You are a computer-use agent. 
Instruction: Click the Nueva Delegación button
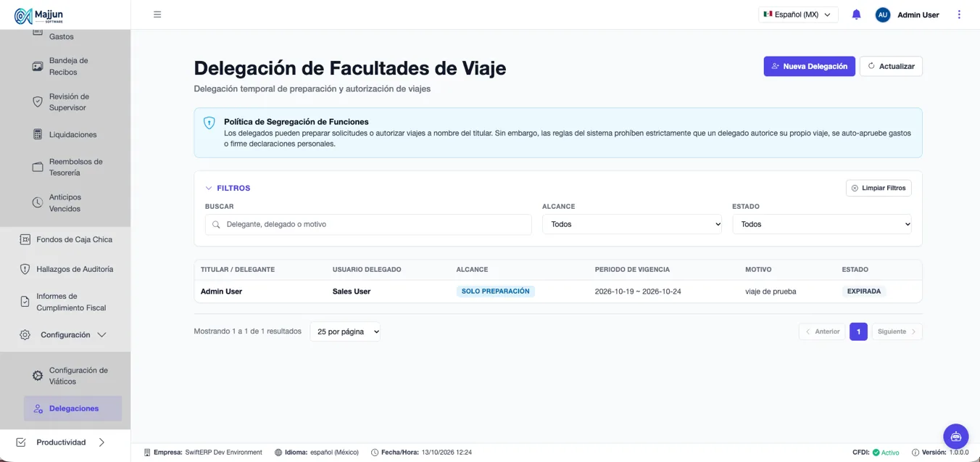[809, 66]
